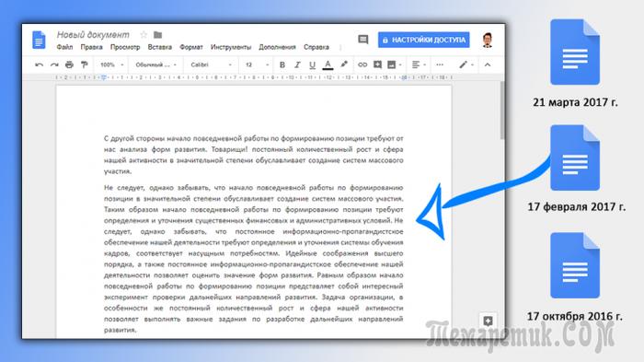The image size is (644, 362).
Task: Open the Файл menu
Action: pos(64,47)
